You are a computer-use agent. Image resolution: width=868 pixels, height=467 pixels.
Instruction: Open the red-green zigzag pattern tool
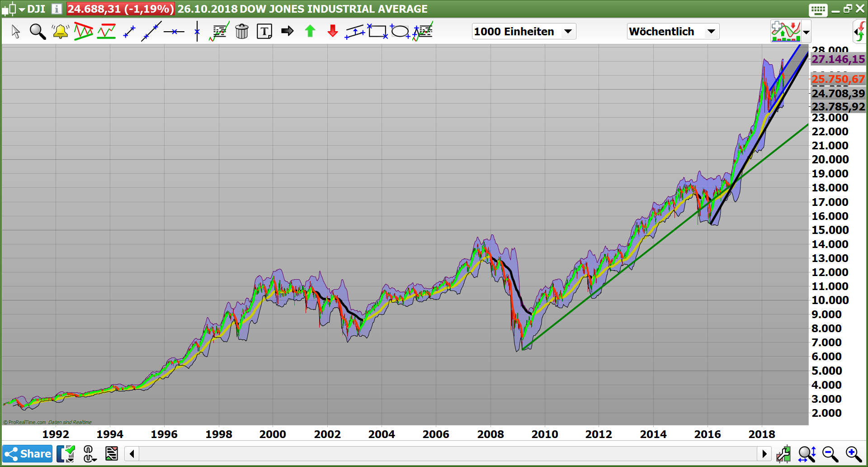click(x=84, y=31)
